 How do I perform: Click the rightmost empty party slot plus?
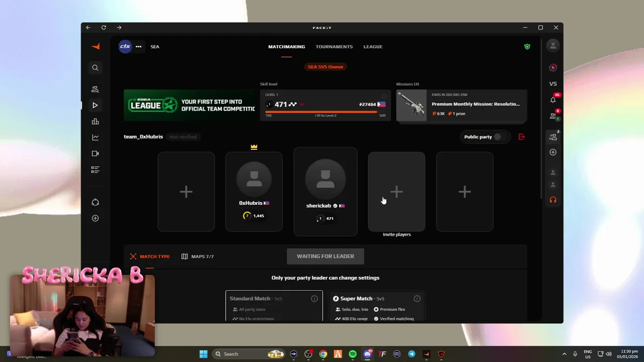(464, 192)
